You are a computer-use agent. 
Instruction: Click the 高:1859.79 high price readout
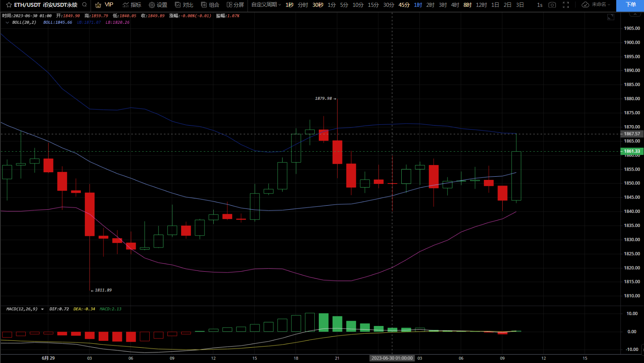click(x=96, y=16)
